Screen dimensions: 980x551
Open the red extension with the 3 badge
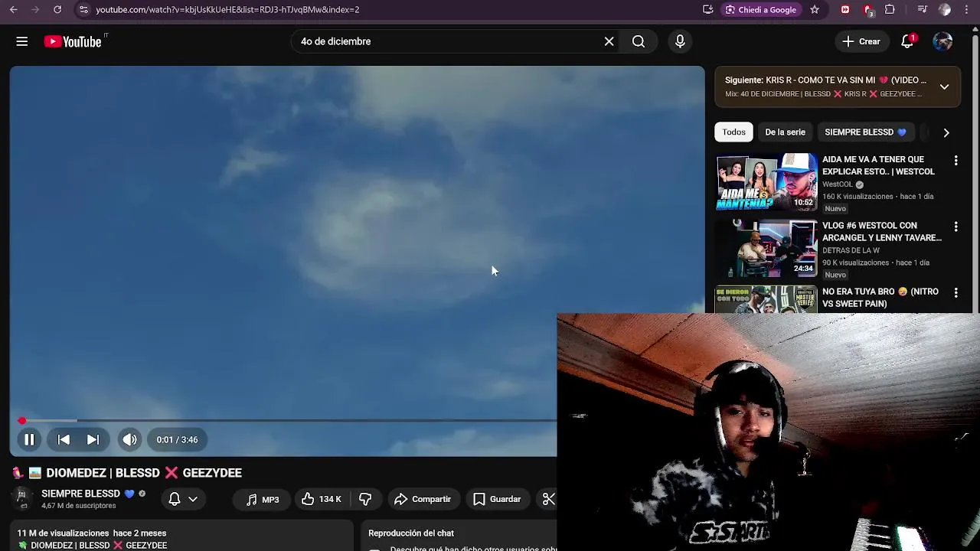click(x=868, y=10)
